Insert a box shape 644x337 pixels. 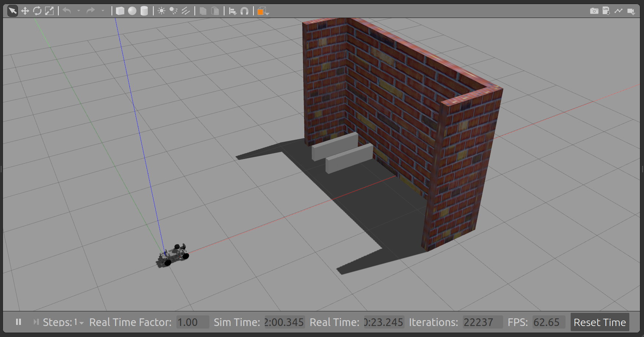[120, 11]
